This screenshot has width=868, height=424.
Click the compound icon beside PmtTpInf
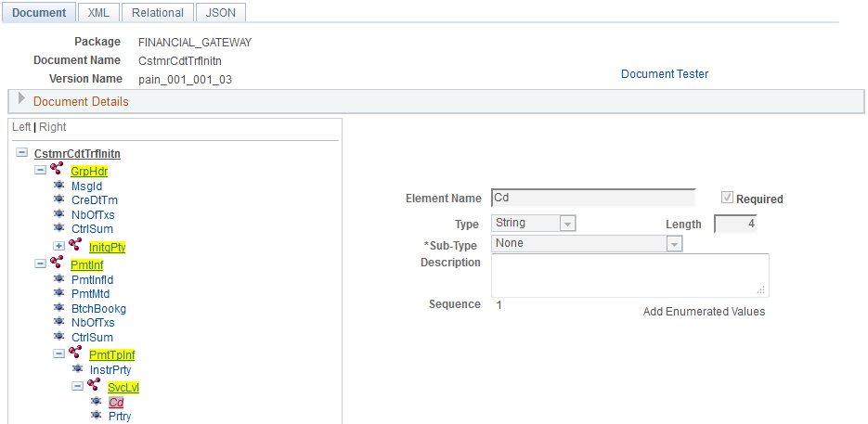click(x=75, y=352)
